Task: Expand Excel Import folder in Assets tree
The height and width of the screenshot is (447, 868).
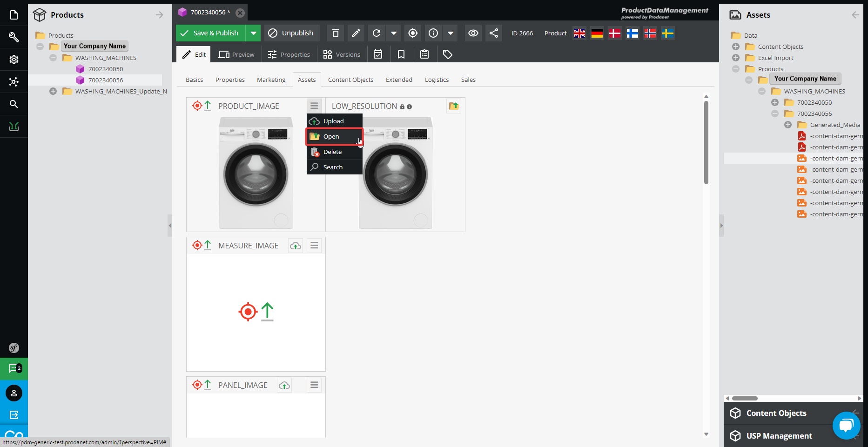Action: coord(736,58)
